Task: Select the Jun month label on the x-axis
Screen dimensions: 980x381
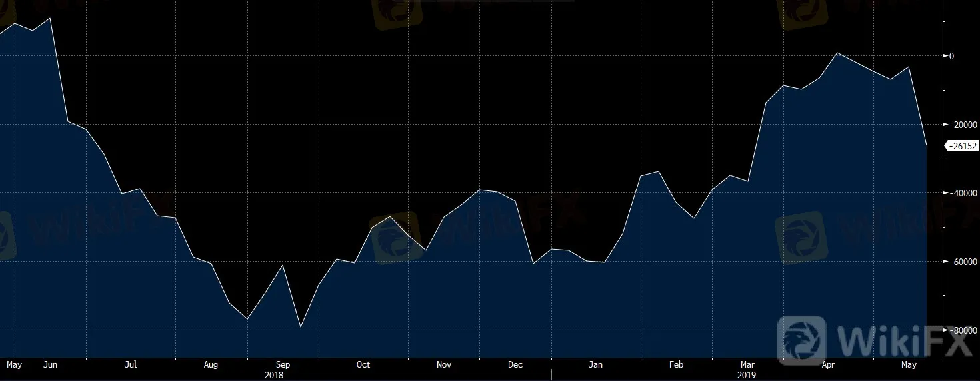Action: [x=50, y=365]
